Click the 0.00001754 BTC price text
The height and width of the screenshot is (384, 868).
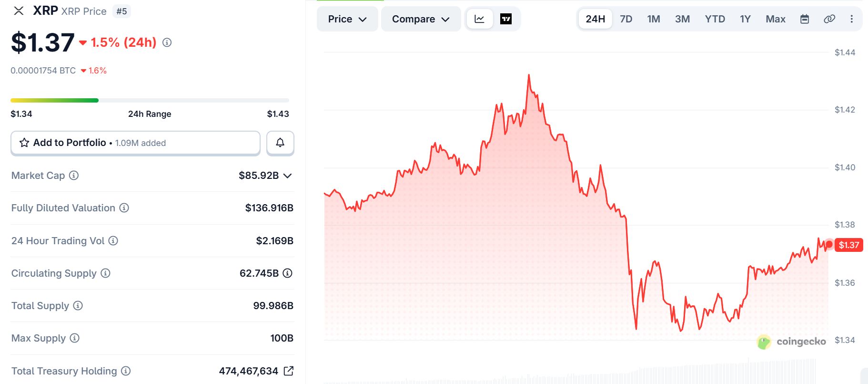pos(43,71)
